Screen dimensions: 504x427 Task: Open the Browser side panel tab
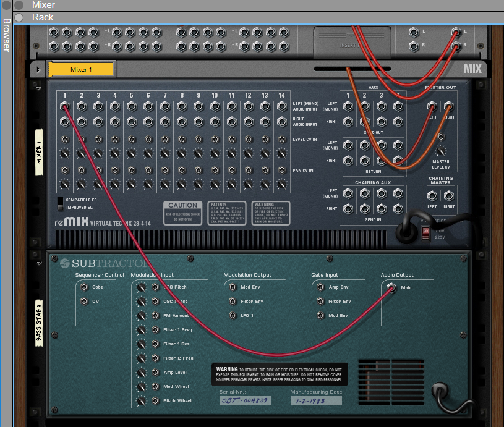click(6, 35)
